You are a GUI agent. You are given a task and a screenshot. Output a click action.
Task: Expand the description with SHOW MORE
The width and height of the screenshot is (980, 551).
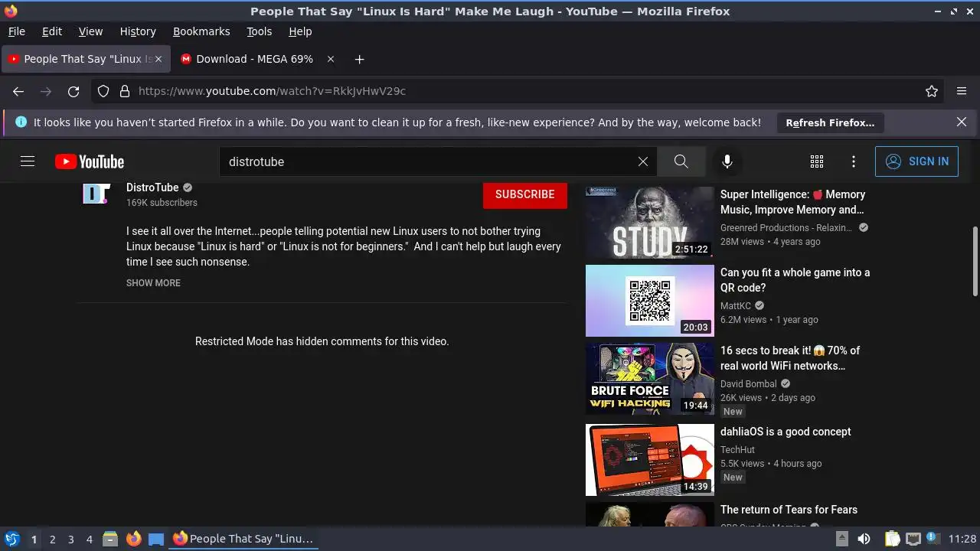153,283
